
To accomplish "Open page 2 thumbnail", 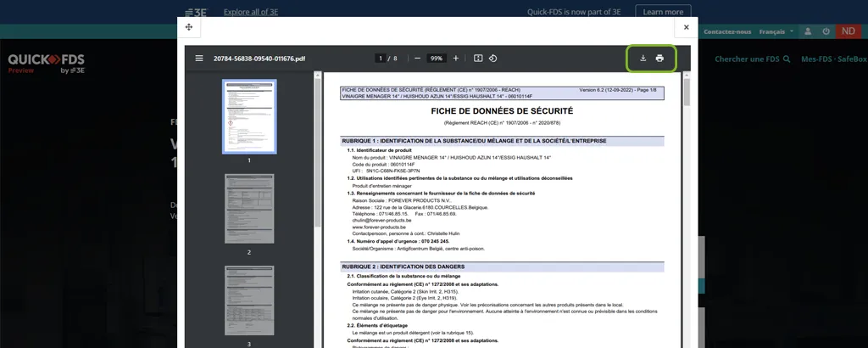I will click(x=249, y=208).
